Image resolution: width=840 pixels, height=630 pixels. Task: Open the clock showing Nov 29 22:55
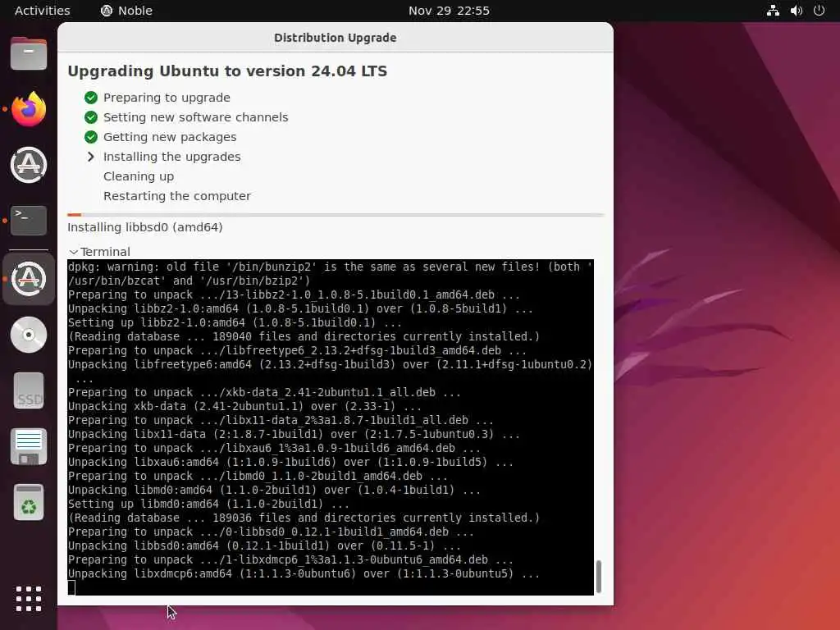pos(449,11)
